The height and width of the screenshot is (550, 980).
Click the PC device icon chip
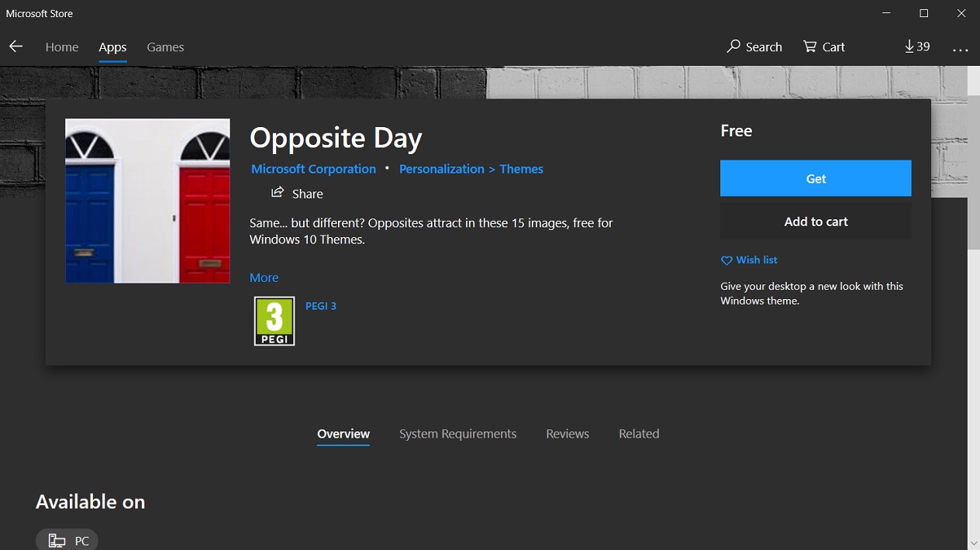67,540
